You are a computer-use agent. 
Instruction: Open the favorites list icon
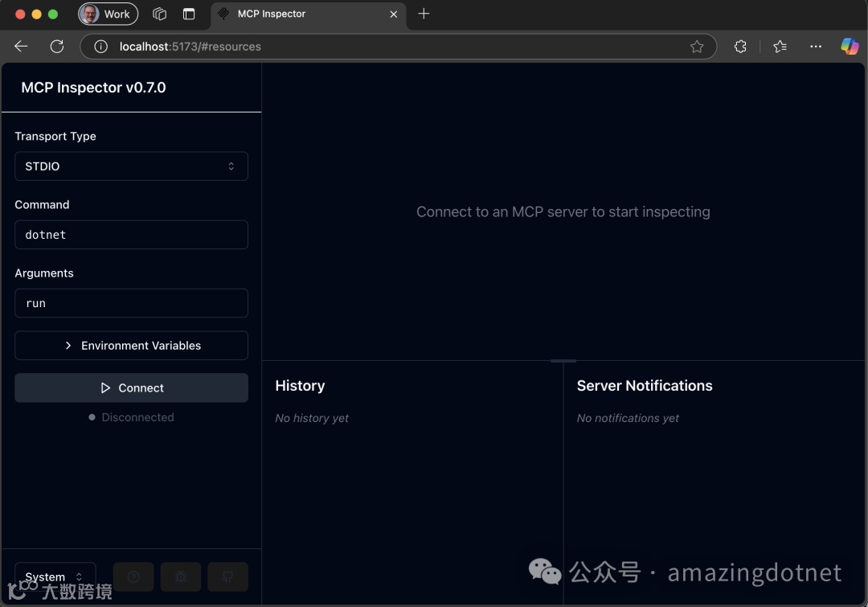tap(780, 47)
